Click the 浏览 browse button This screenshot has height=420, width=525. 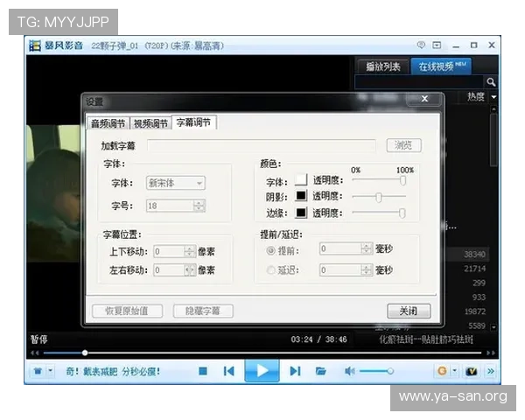403,145
